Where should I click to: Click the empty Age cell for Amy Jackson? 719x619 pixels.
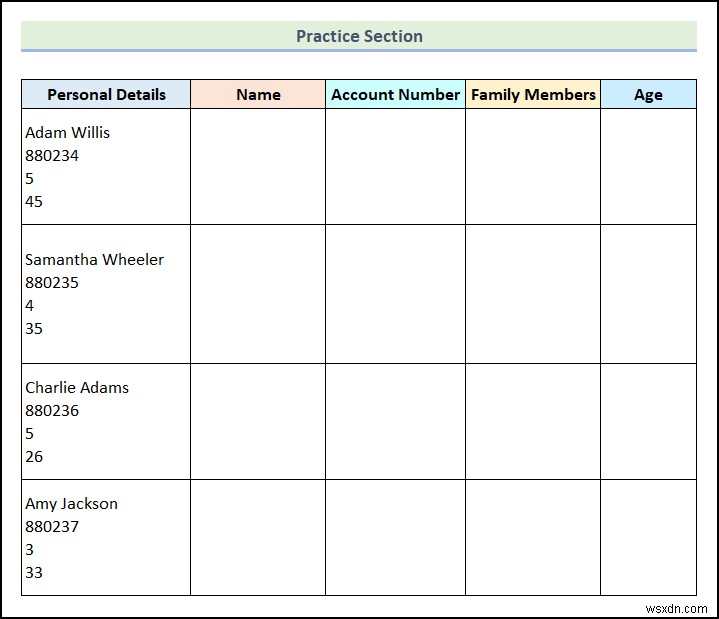pyautogui.click(x=648, y=537)
